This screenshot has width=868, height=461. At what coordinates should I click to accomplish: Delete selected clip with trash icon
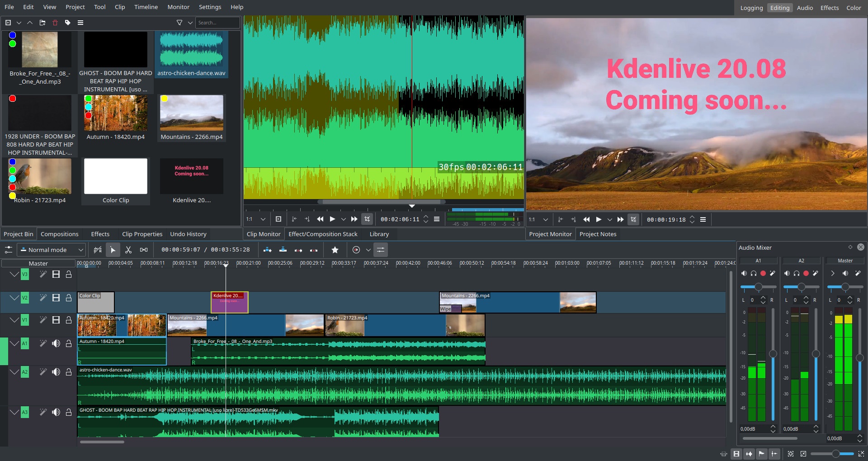pyautogui.click(x=55, y=23)
